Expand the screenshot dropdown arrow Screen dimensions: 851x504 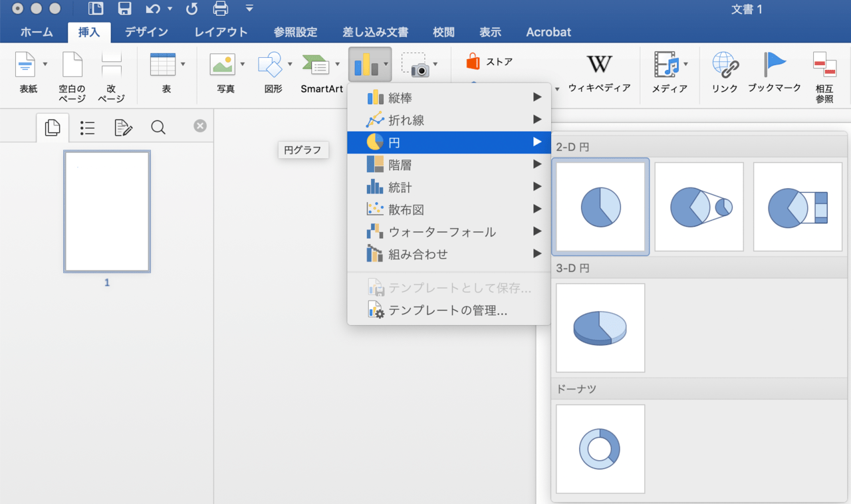435,64
